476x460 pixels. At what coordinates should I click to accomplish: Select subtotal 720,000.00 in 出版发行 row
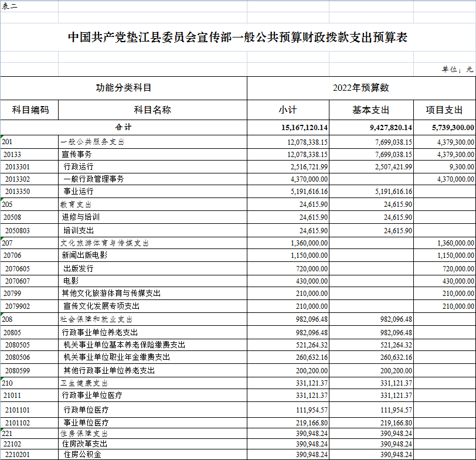(x=288, y=268)
